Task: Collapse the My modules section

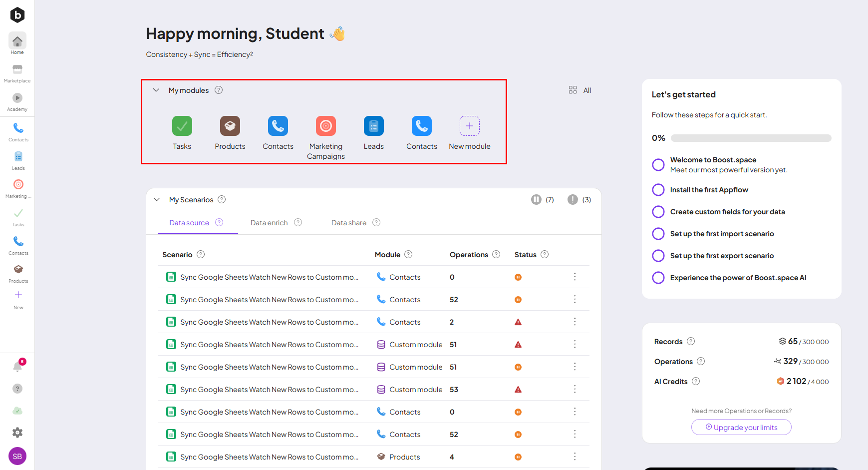Action: click(x=156, y=90)
